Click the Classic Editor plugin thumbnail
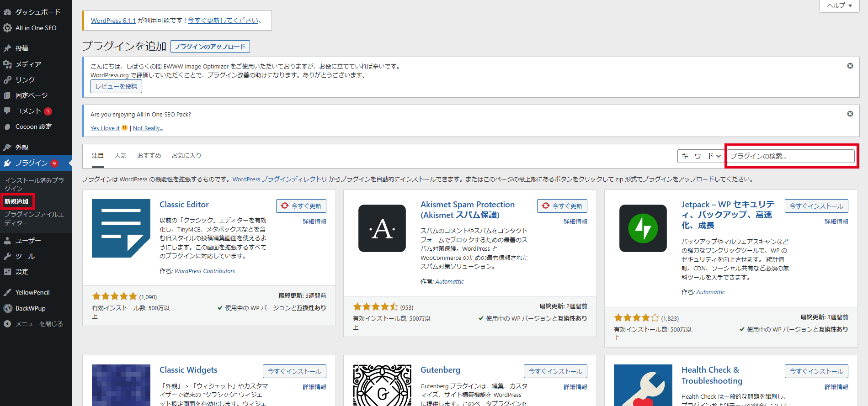The image size is (868, 406). click(121, 228)
